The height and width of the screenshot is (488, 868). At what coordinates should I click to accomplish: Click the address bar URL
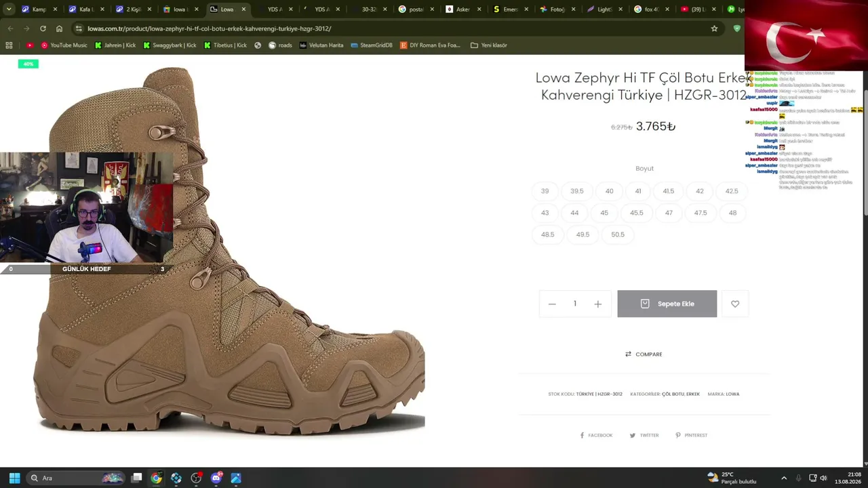coord(210,28)
